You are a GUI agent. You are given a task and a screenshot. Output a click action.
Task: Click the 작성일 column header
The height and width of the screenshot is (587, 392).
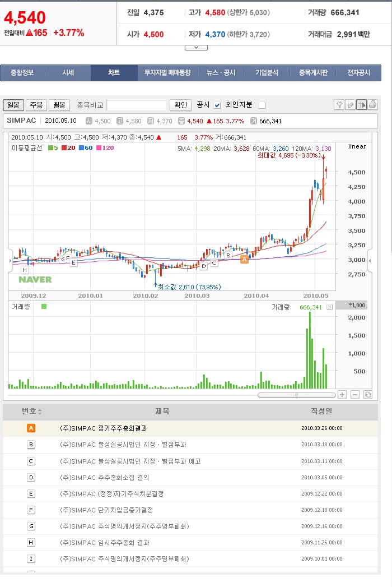click(321, 411)
